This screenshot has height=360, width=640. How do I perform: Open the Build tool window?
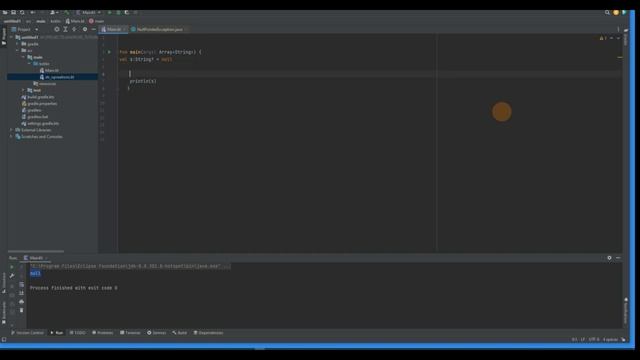coord(180,333)
